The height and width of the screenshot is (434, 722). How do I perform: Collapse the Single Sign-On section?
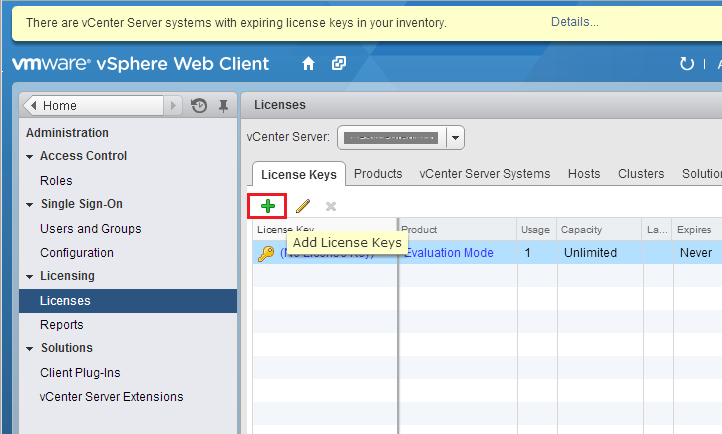click(x=29, y=205)
